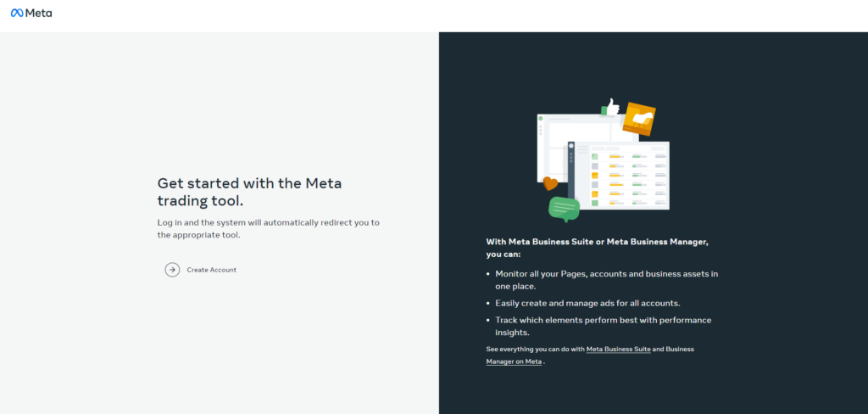The image size is (868, 414).
Task: Click the 'See everything you can do with' text
Action: click(x=535, y=349)
